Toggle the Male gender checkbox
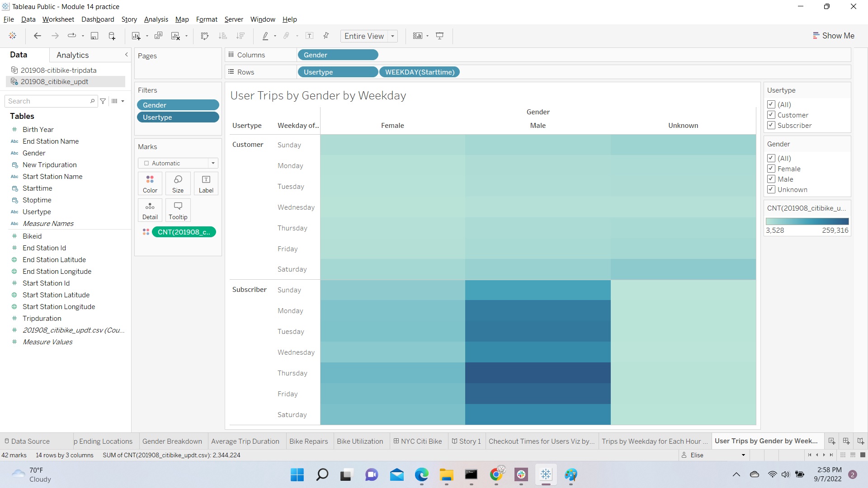 click(771, 179)
